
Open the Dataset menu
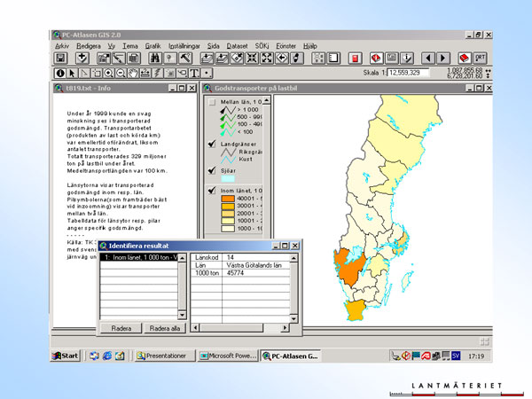237,44
